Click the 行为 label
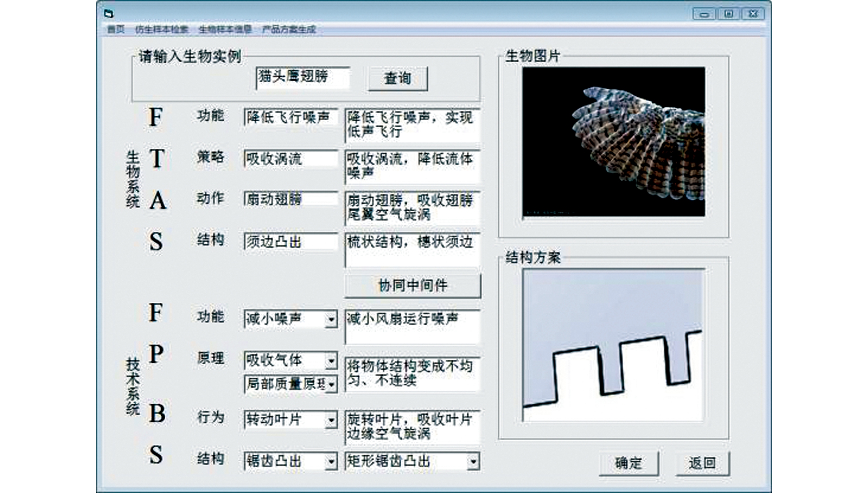This screenshot has width=868, height=493. [x=210, y=417]
